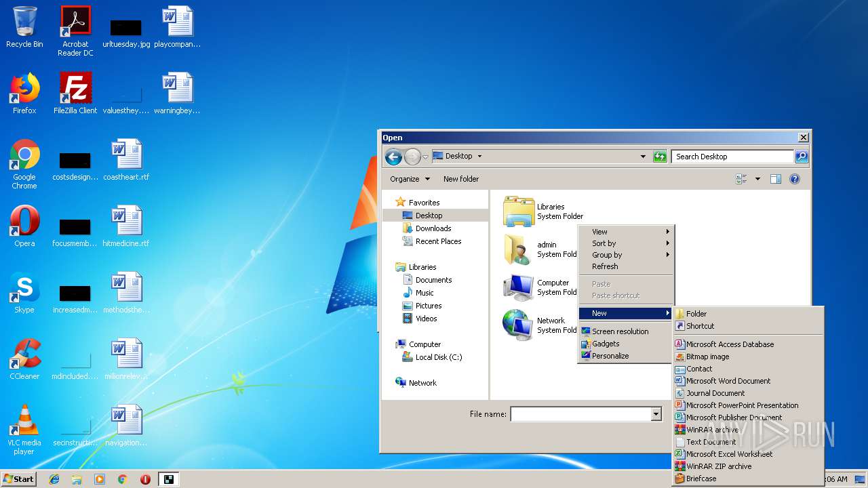Screen dimensions: 868x488
Task: Expand the address bar history dropdown
Action: [643, 157]
